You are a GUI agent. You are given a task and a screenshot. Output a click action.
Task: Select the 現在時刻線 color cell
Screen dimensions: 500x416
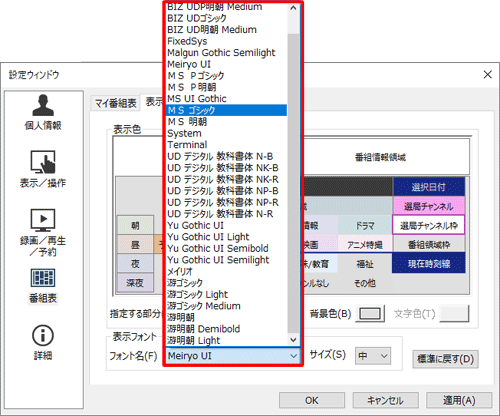[429, 263]
